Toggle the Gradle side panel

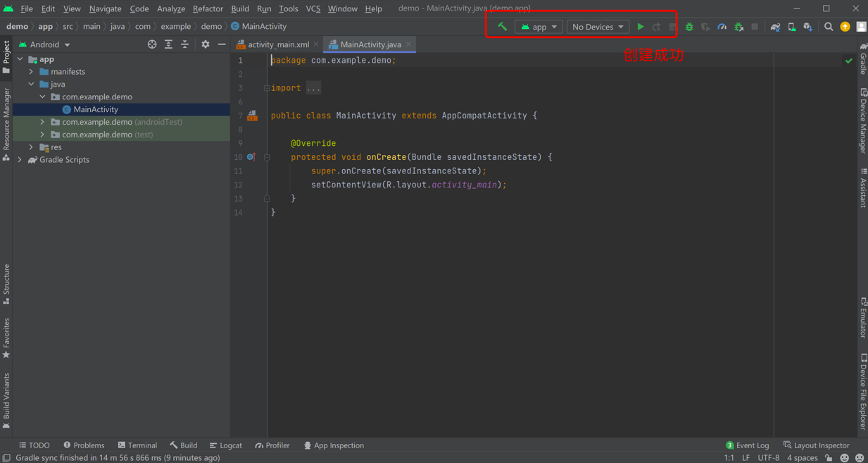point(863,58)
